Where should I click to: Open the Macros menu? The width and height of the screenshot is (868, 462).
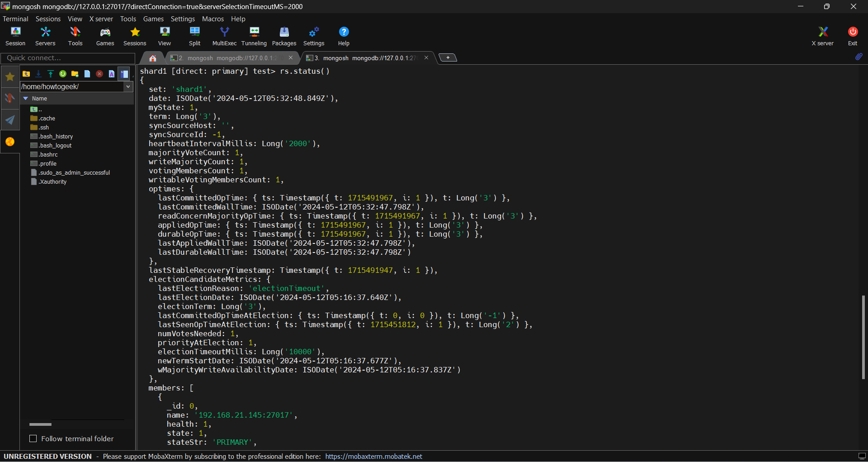(x=212, y=19)
